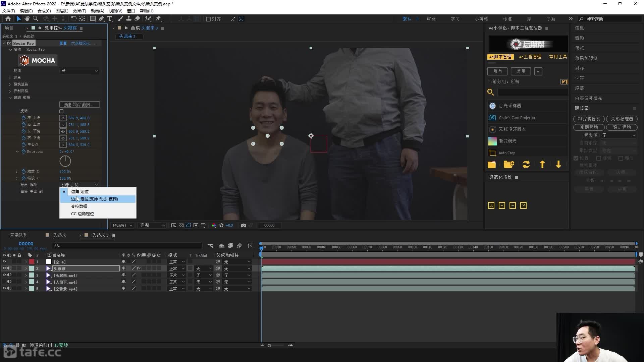This screenshot has width=644, height=362.
Task: Select the Rectangle shape tool
Action: (x=93, y=19)
